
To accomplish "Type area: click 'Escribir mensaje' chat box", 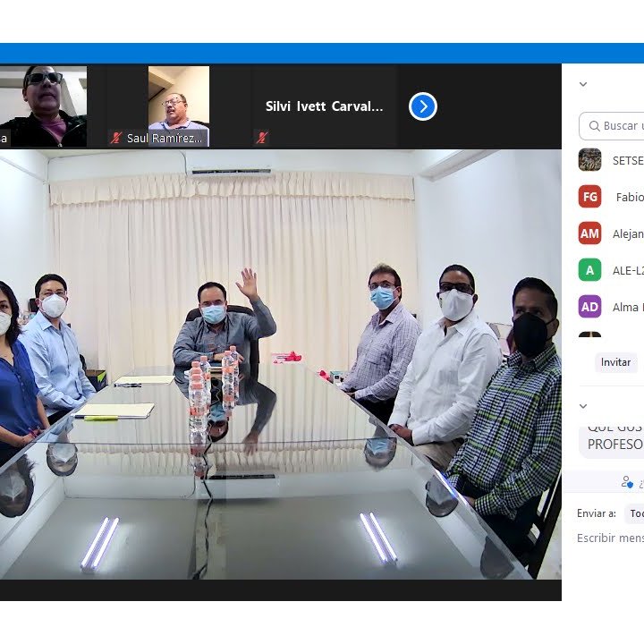I will click(610, 538).
